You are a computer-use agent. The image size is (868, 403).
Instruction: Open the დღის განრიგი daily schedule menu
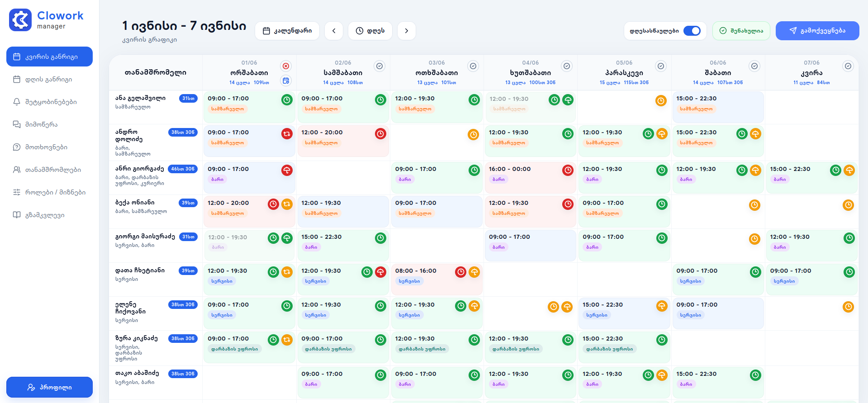pyautogui.click(x=49, y=79)
